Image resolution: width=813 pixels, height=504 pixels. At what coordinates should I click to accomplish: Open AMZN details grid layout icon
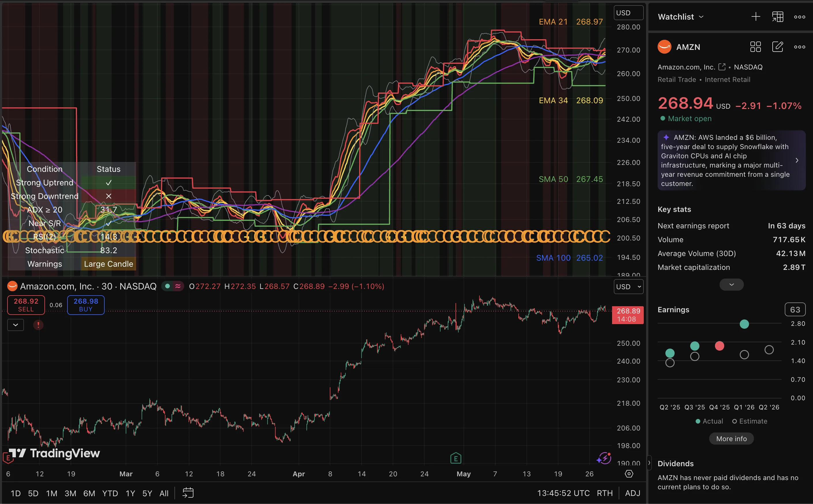pos(755,47)
